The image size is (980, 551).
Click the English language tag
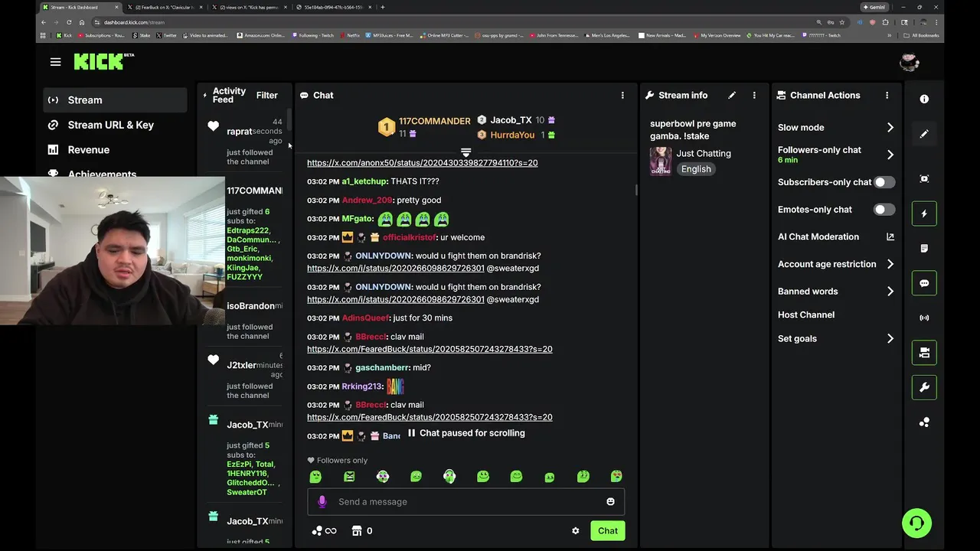(696, 169)
